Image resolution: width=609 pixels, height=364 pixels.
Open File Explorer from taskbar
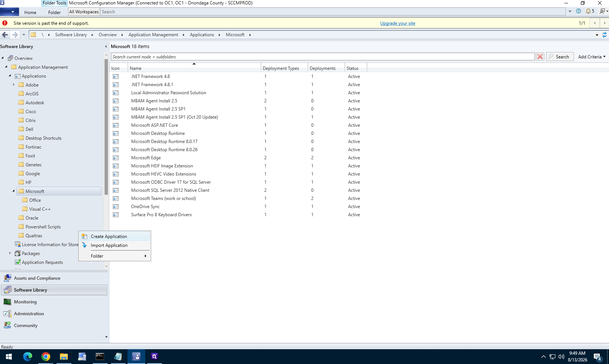64,357
